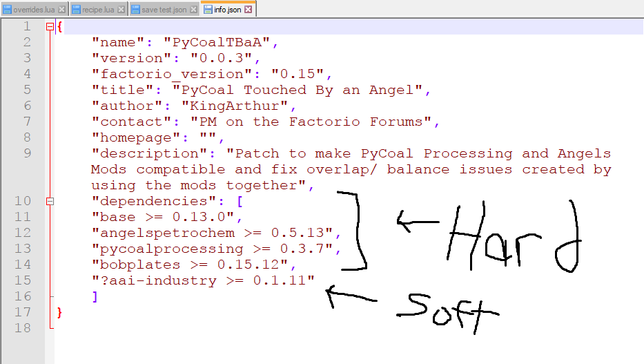Click line number 1 in margin
Viewport: 644px width, 364px height.
coord(27,26)
